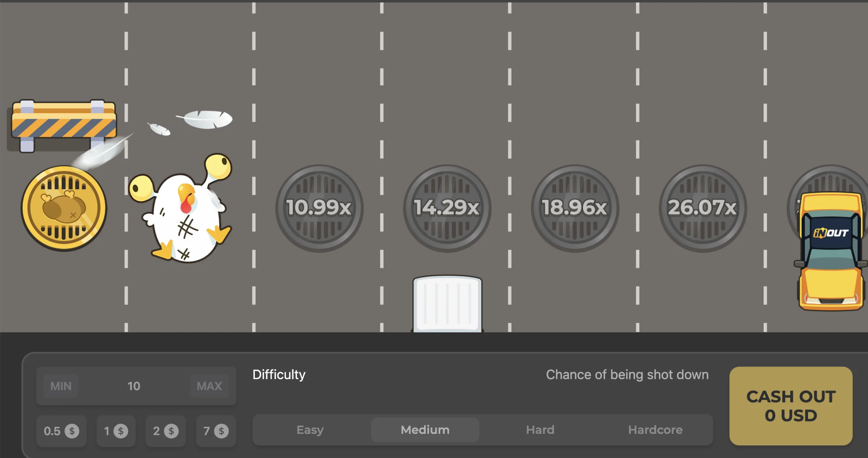Screen dimensions: 868x458
Task: Select Hard difficulty option
Action: pyautogui.click(x=540, y=430)
